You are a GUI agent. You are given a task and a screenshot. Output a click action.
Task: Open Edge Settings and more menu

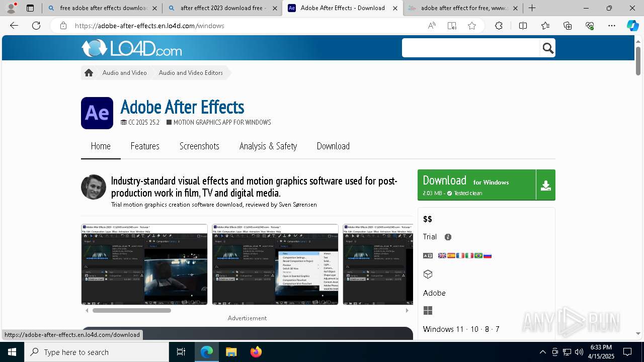(612, 26)
